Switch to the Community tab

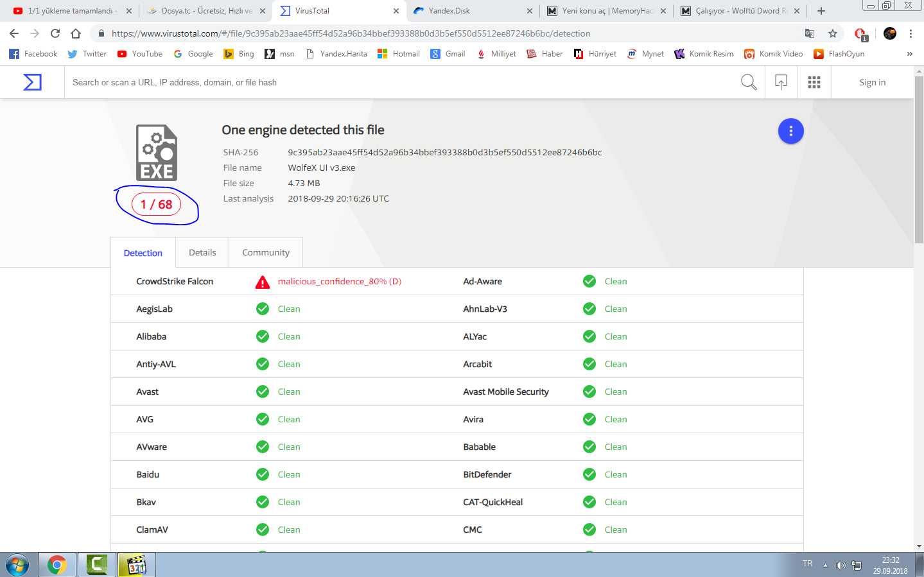[266, 252]
